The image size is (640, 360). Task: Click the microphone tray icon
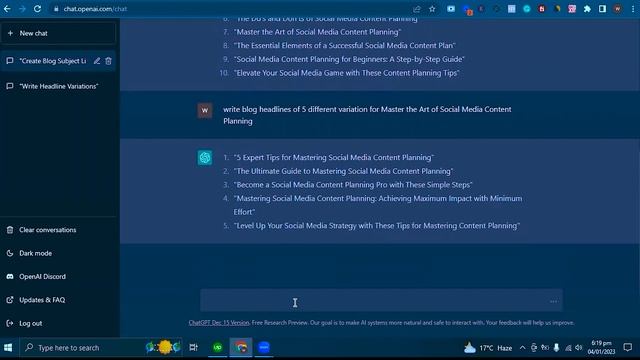click(x=556, y=348)
